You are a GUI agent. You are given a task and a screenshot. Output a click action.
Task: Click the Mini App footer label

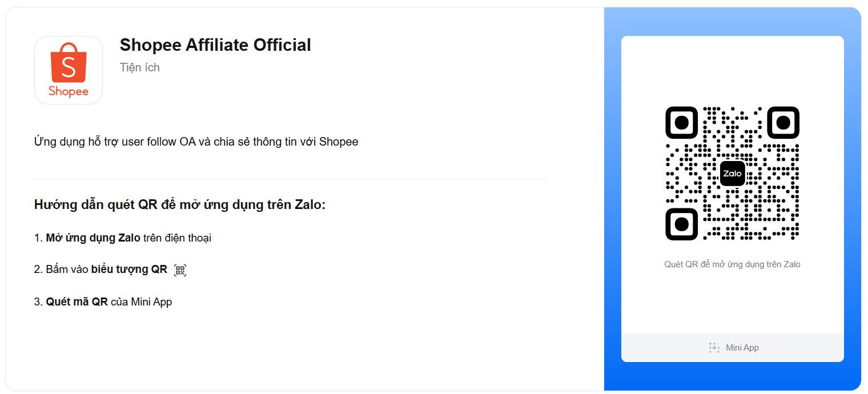[742, 348]
